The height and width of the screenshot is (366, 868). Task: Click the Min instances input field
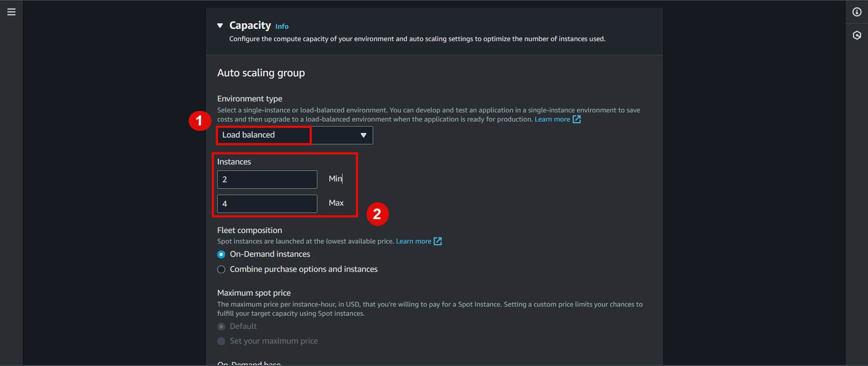(x=267, y=180)
